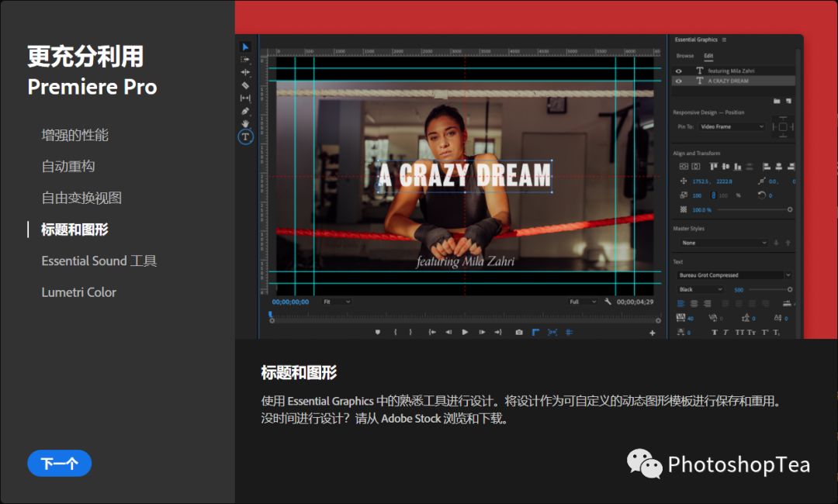This screenshot has width=838, height=504.
Task: Click the new layer icon
Action: (788, 101)
